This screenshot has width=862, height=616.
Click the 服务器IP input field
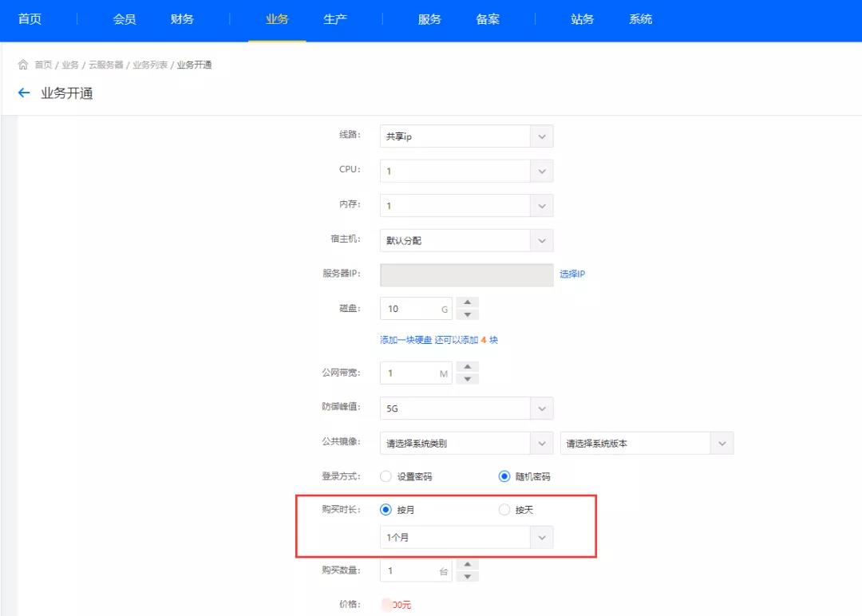click(466, 274)
